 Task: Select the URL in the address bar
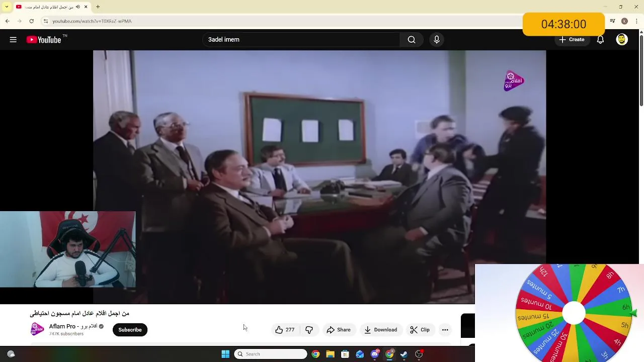(x=92, y=21)
